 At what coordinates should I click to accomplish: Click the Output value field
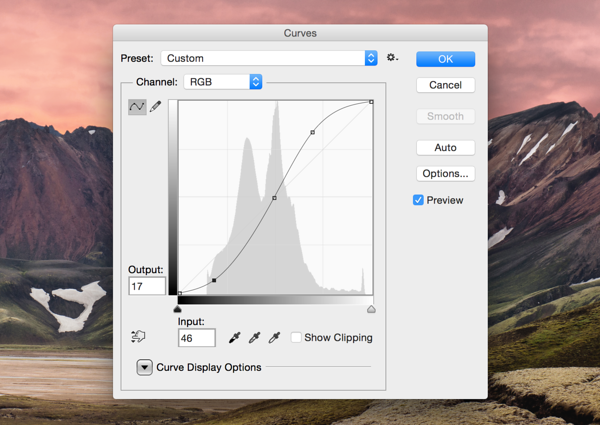tap(147, 286)
